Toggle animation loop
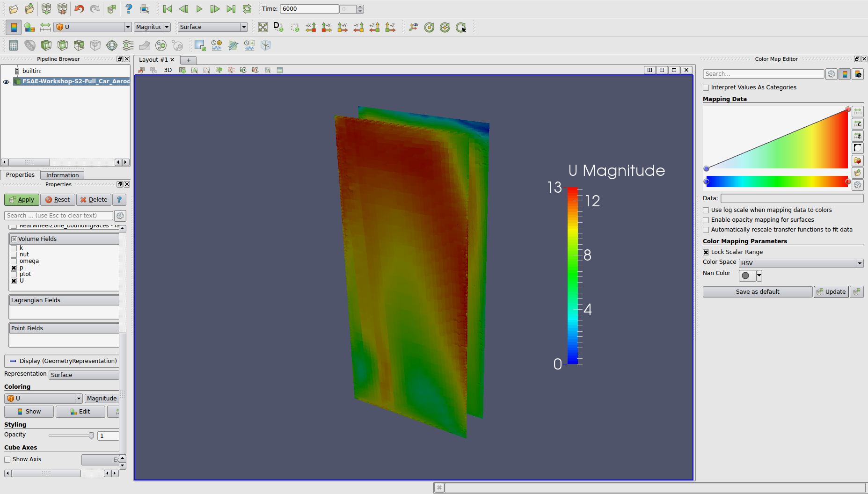 tap(247, 9)
